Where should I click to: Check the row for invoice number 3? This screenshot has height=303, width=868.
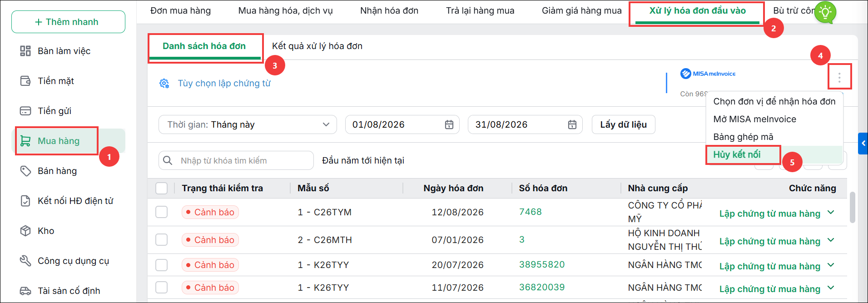pyautogui.click(x=161, y=240)
